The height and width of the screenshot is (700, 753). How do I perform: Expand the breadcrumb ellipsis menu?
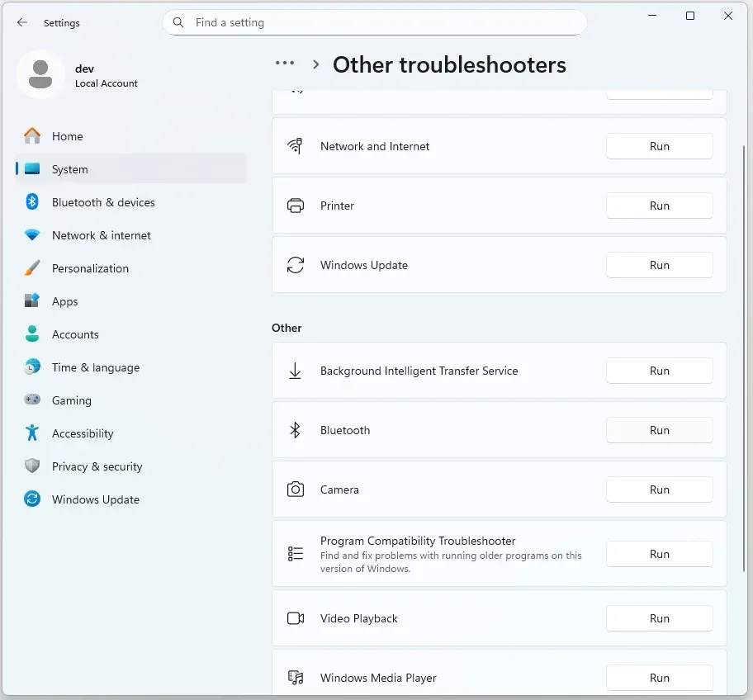click(285, 63)
